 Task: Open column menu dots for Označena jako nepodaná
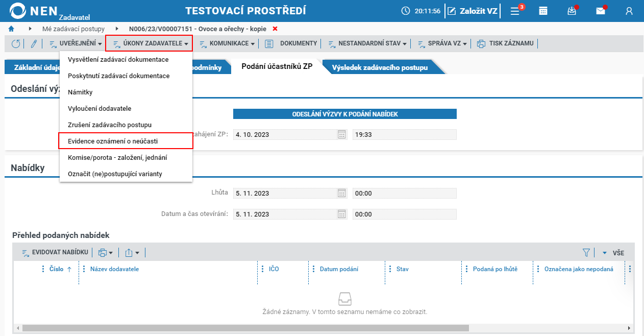[x=538, y=269]
